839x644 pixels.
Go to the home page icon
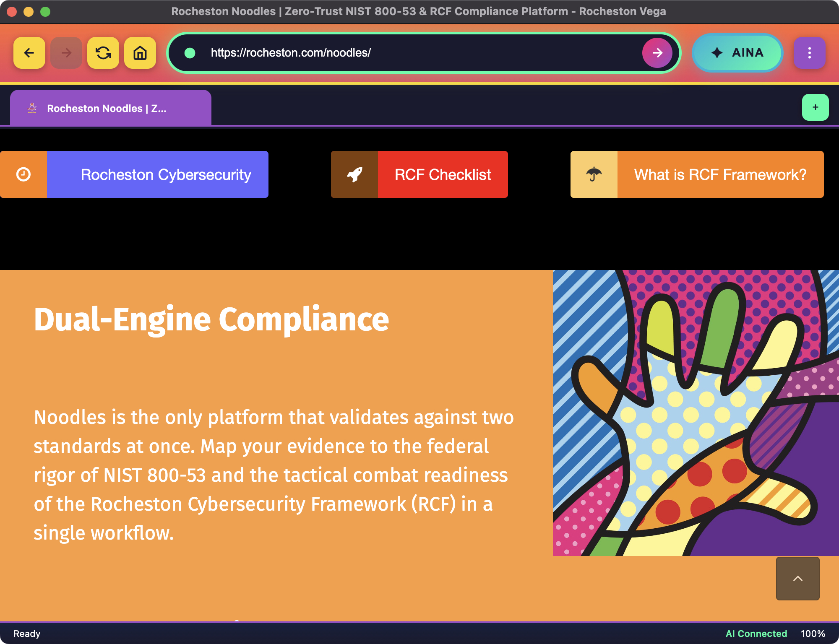140,53
